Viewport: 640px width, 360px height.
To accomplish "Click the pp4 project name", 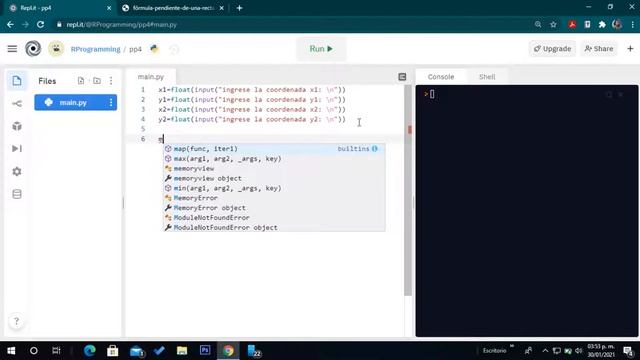I will (x=135, y=49).
